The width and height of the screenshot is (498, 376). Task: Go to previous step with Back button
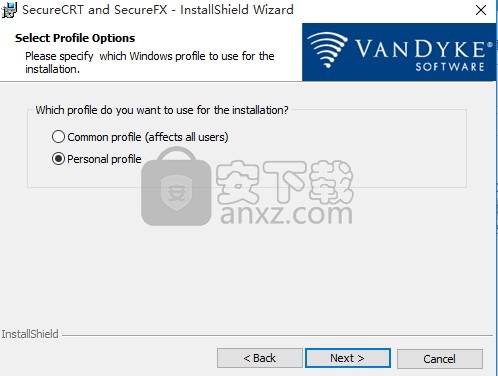pos(260,358)
